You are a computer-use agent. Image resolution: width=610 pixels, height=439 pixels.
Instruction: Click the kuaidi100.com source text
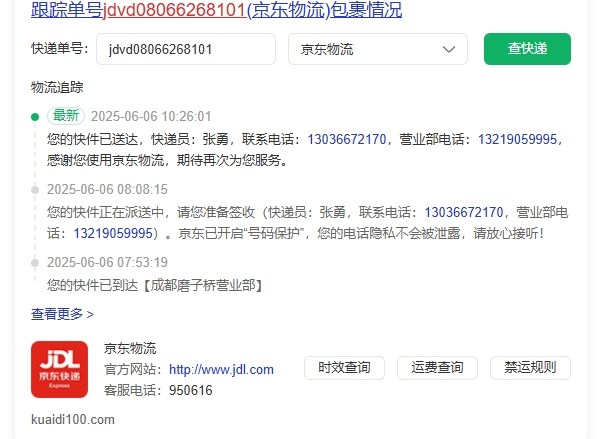click(x=73, y=420)
